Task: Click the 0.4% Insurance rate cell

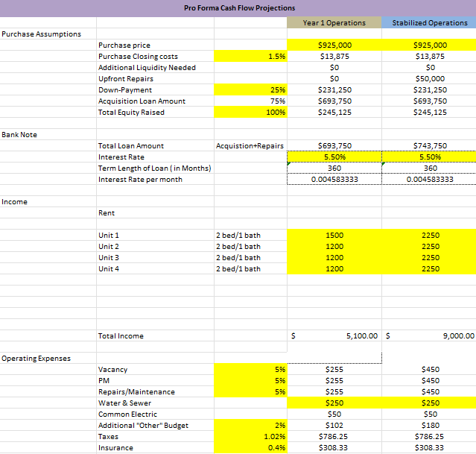Action: (x=250, y=448)
